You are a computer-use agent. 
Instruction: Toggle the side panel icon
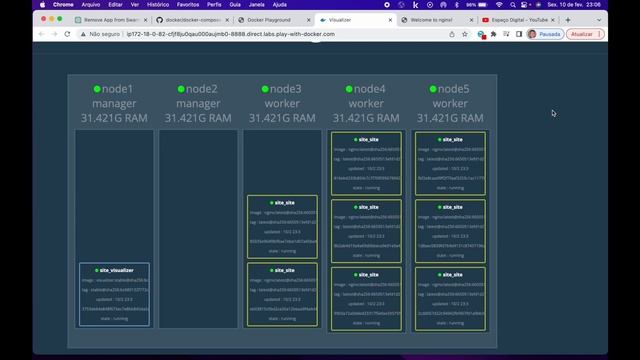click(519, 34)
